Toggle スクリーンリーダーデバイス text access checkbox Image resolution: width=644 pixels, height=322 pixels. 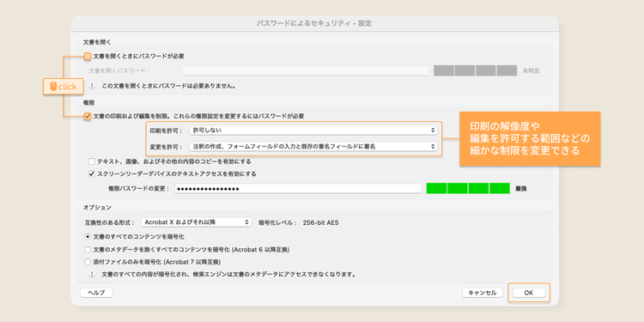pos(92,173)
